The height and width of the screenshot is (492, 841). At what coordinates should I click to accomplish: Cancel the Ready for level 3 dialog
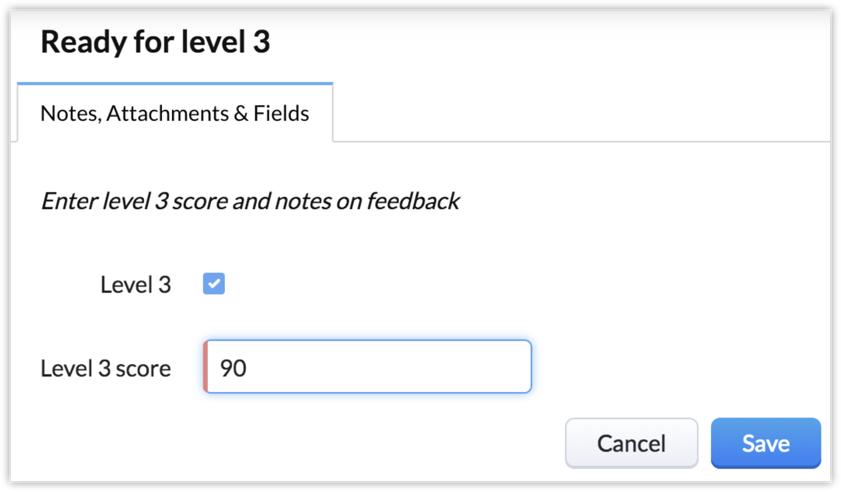click(x=631, y=443)
